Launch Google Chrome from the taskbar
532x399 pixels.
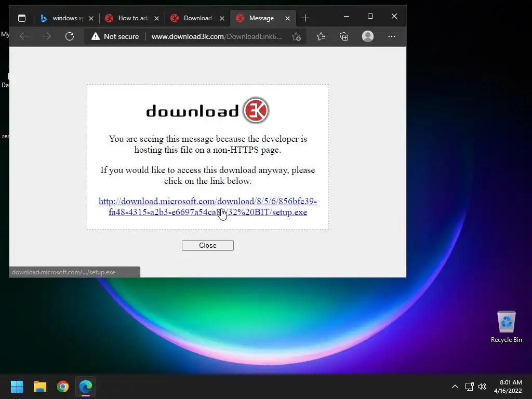[x=63, y=387]
